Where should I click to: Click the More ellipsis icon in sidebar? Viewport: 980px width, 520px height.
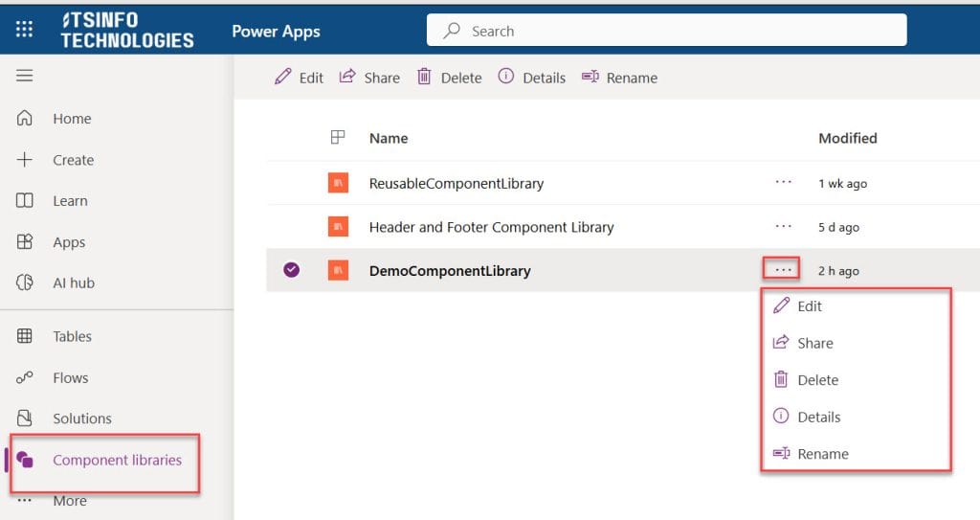(24, 500)
